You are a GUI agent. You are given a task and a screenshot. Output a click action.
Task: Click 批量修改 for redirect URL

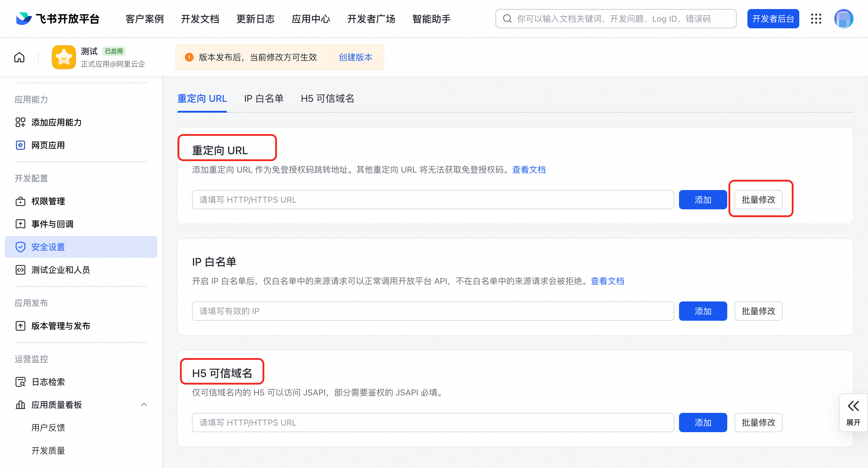point(758,200)
